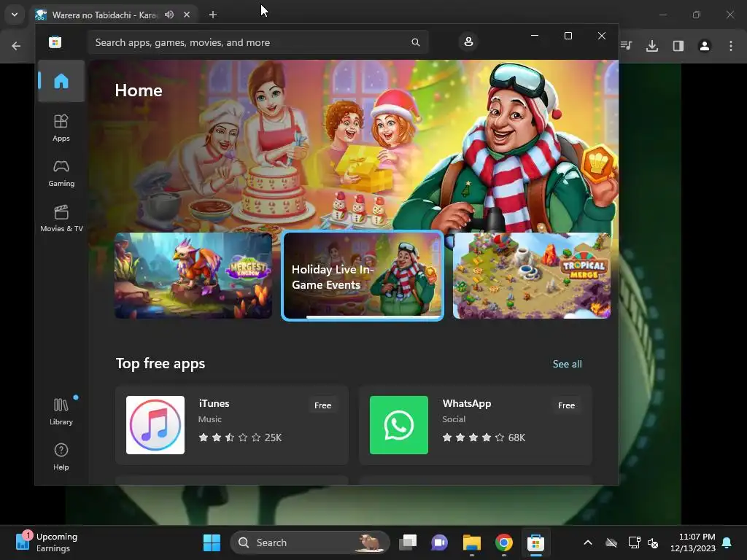Maximize the Microsoft Store window
The width and height of the screenshot is (747, 560).
[x=568, y=36]
